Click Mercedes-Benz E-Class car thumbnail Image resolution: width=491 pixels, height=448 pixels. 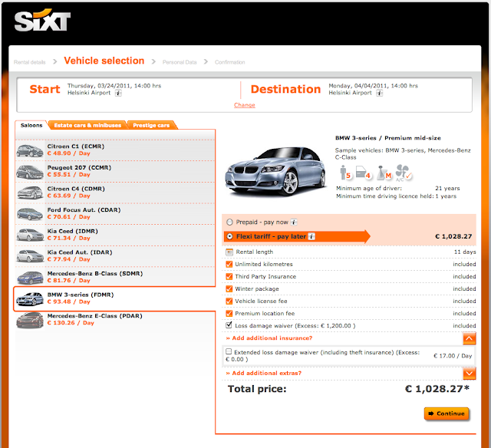[x=30, y=320]
